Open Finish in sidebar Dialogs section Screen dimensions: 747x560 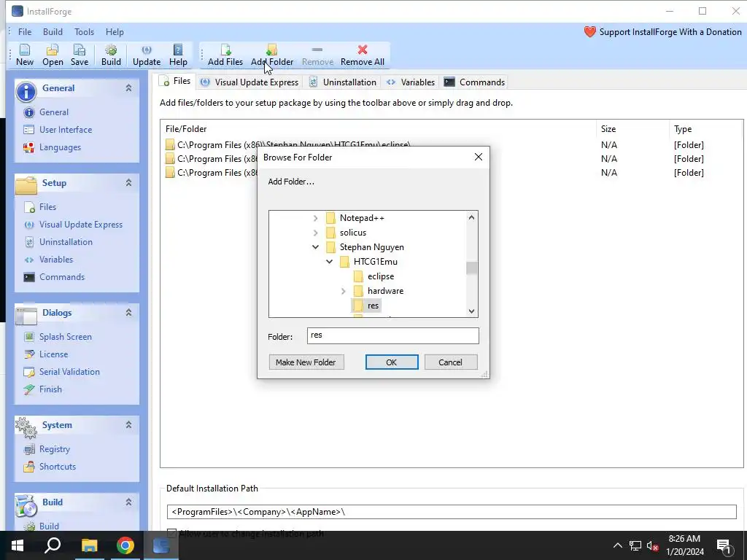tap(50, 389)
